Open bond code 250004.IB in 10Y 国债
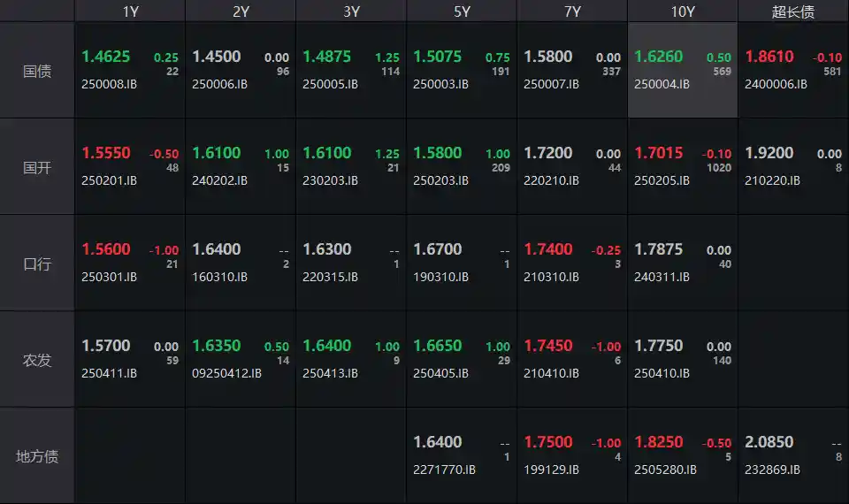The image size is (849, 504). tap(662, 84)
